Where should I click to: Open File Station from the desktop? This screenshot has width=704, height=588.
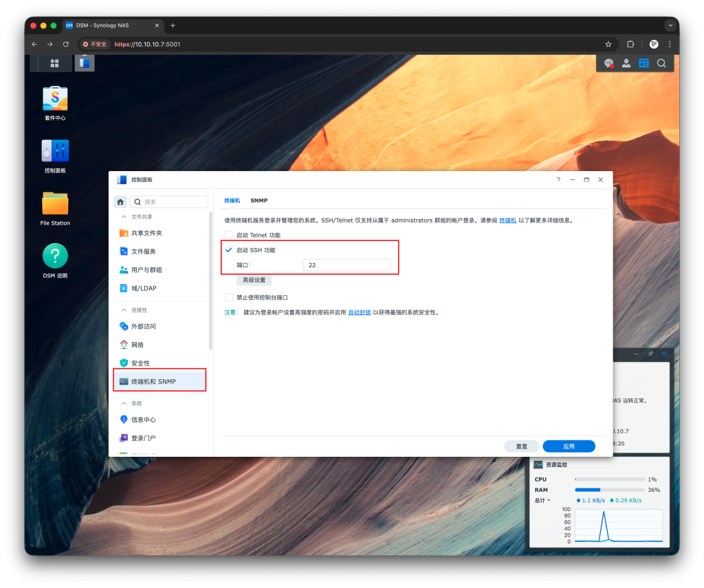pos(55,203)
